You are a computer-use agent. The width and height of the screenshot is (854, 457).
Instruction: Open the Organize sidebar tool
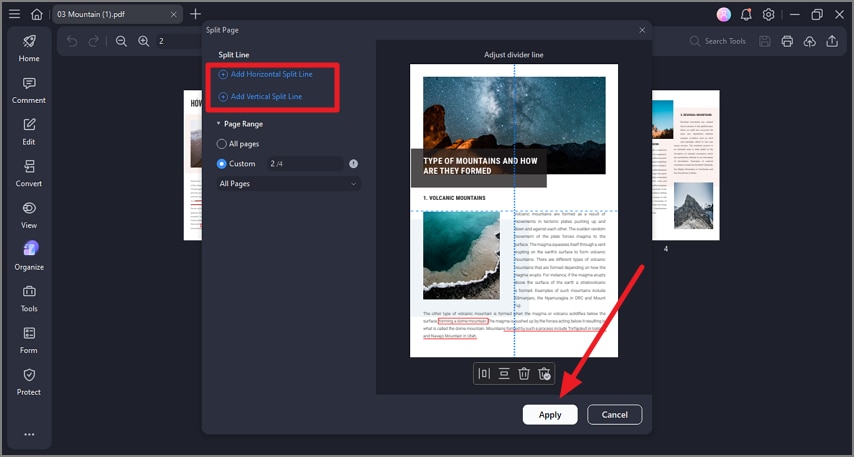29,257
